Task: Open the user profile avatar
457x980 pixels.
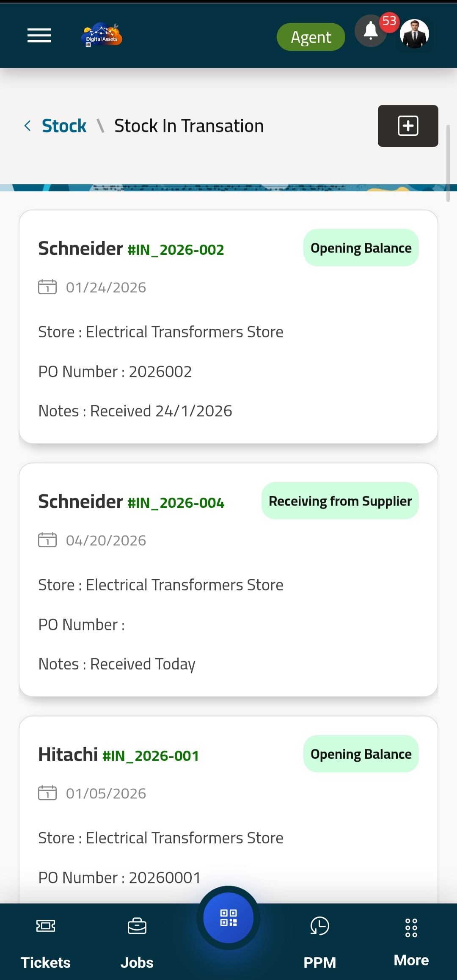Action: [414, 34]
